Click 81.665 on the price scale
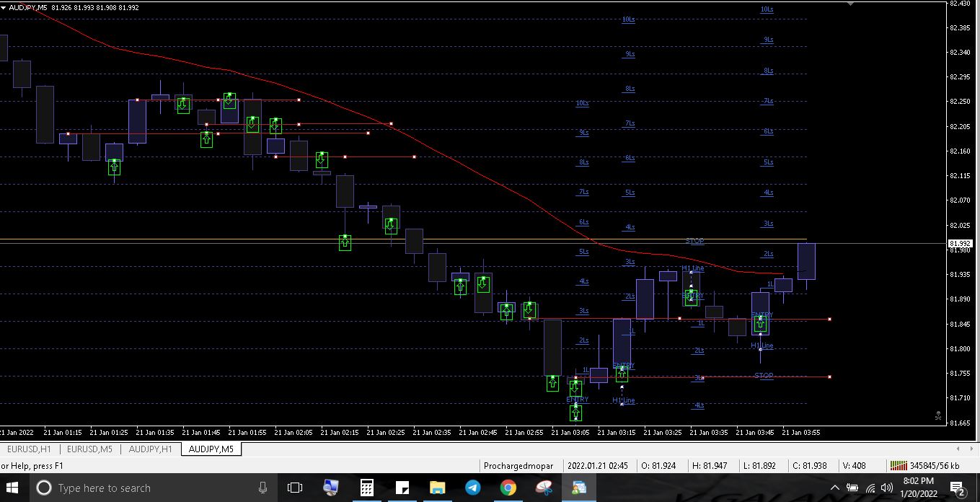Screen dimensions: 980x502 click(x=961, y=423)
